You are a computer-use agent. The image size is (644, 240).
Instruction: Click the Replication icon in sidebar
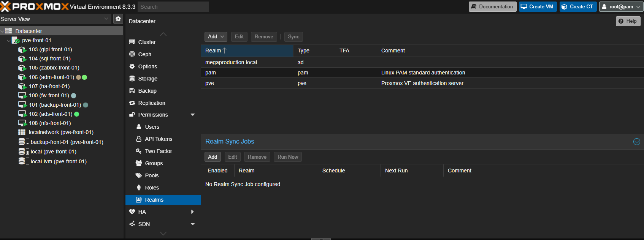(132, 103)
